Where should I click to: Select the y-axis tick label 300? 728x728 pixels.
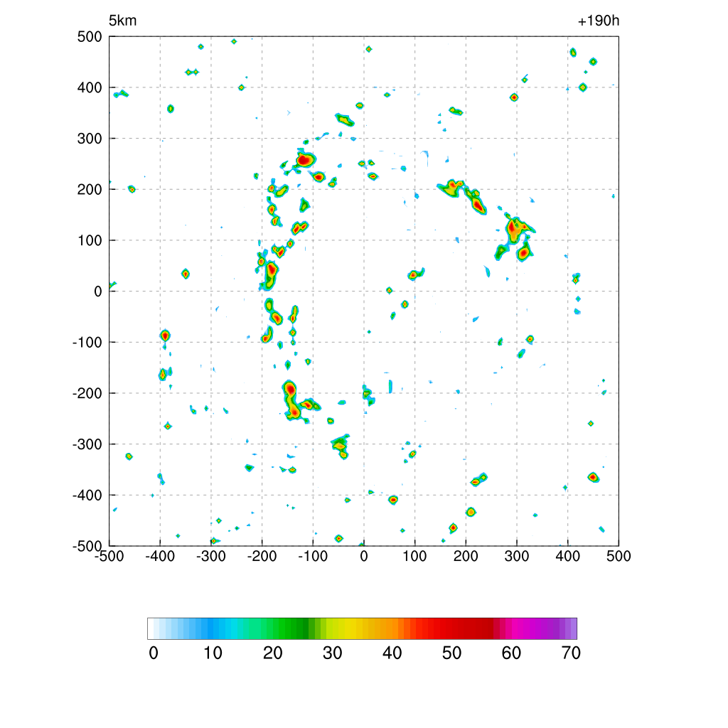click(x=90, y=139)
